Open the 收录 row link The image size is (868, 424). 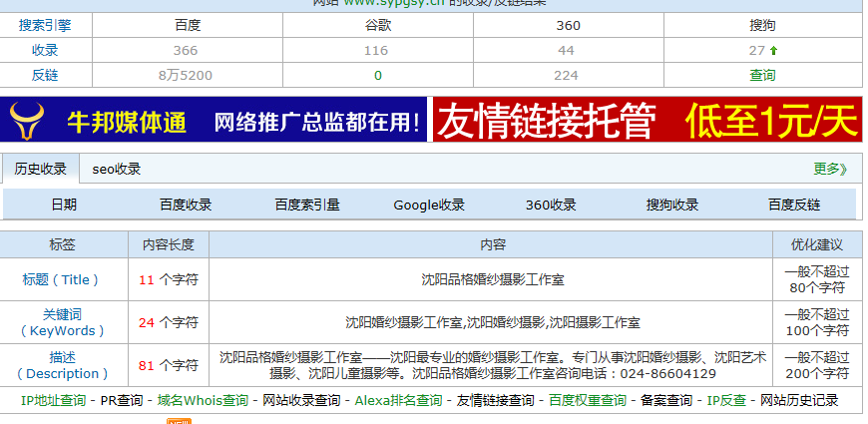[x=45, y=50]
